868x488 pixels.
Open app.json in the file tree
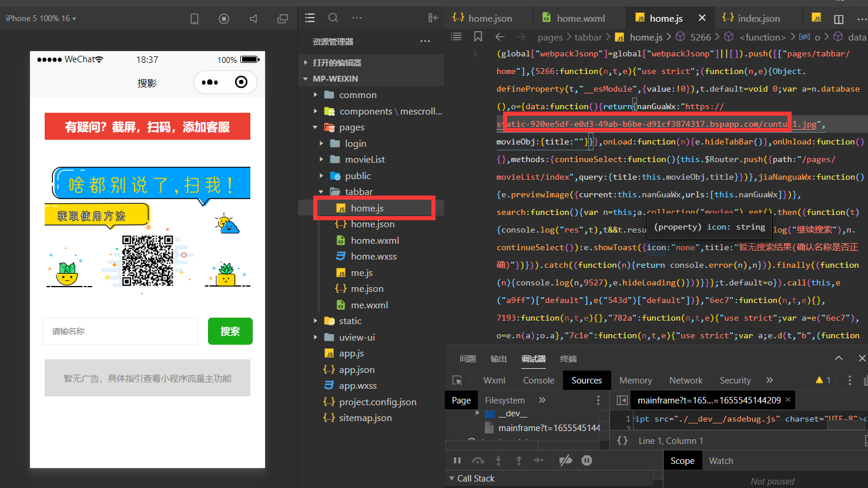click(x=357, y=370)
